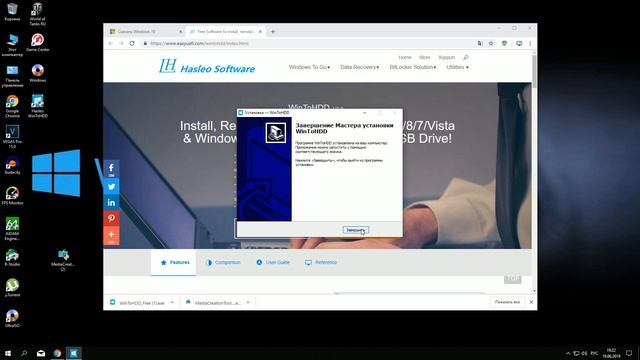This screenshot has height=360, width=640.
Task: Click the green shield extension icon
Action: [504, 43]
